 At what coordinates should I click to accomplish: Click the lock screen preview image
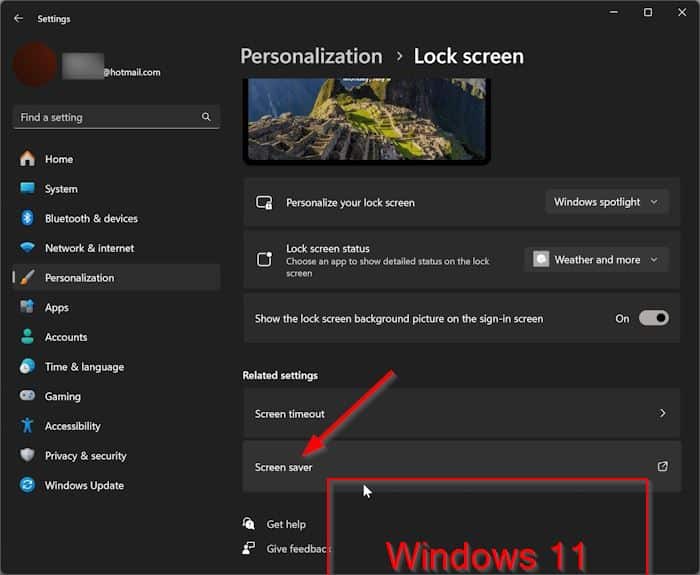pos(367,119)
